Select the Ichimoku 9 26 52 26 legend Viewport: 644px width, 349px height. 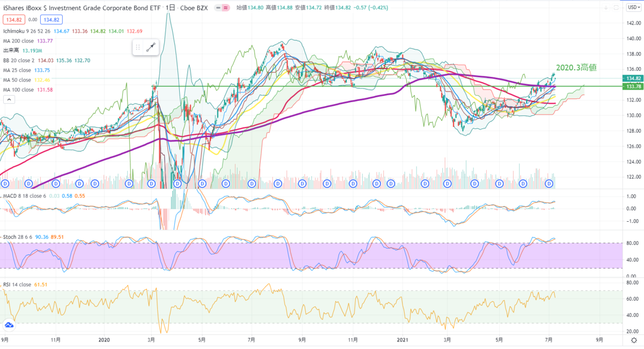[x=26, y=32]
